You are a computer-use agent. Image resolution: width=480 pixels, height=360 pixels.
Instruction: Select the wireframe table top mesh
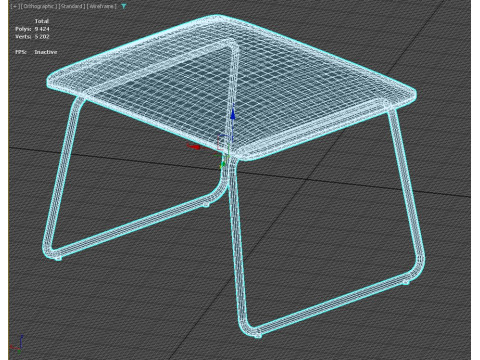pos(231,87)
